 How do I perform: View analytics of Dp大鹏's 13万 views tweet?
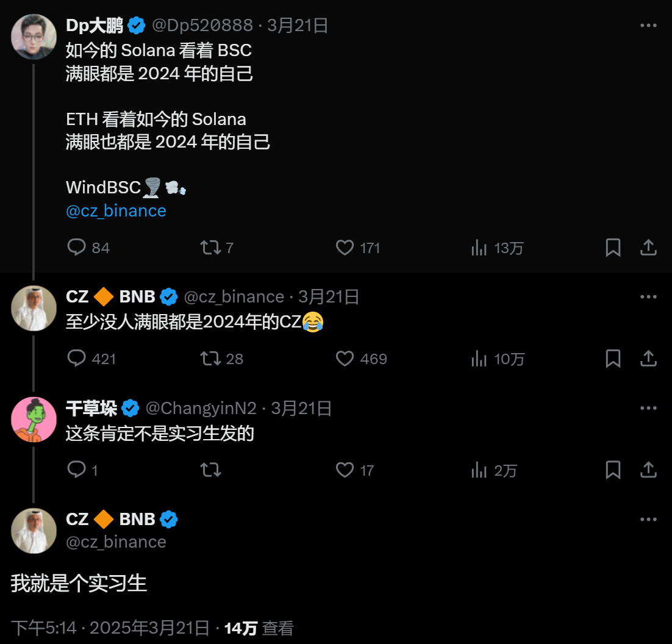pos(479,248)
